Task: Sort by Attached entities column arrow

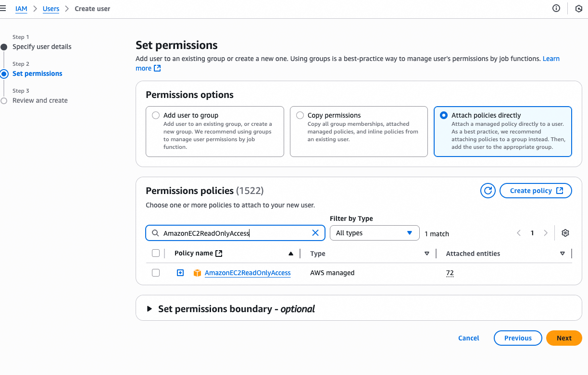Action: pos(563,254)
